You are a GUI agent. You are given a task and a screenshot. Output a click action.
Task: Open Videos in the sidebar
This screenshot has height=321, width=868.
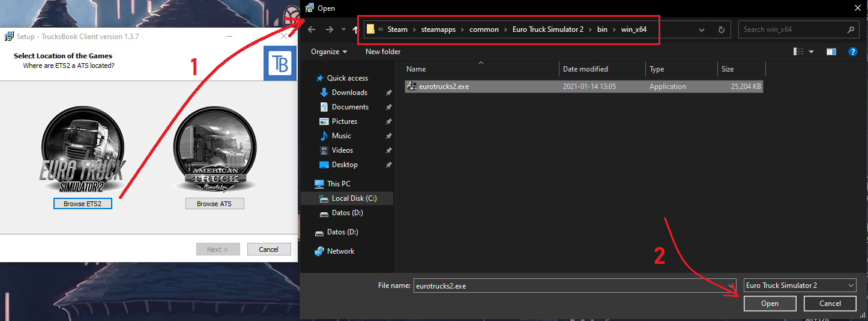[342, 150]
